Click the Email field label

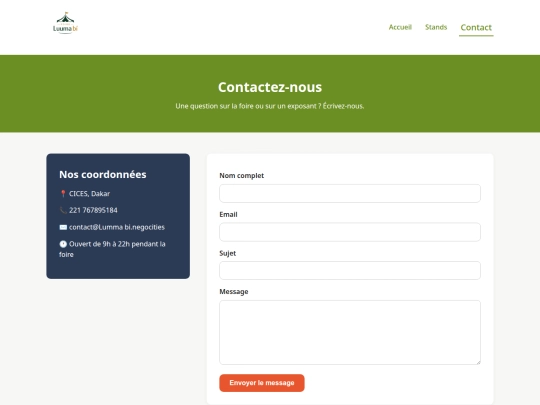228,215
